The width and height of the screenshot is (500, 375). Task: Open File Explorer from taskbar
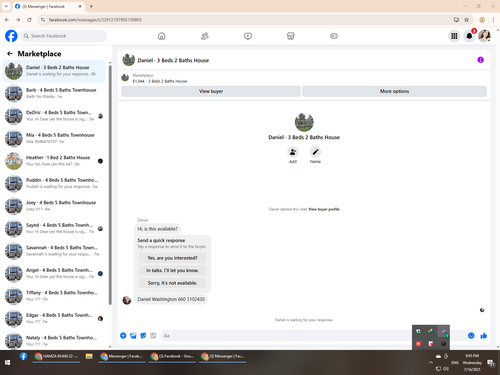pos(89,356)
